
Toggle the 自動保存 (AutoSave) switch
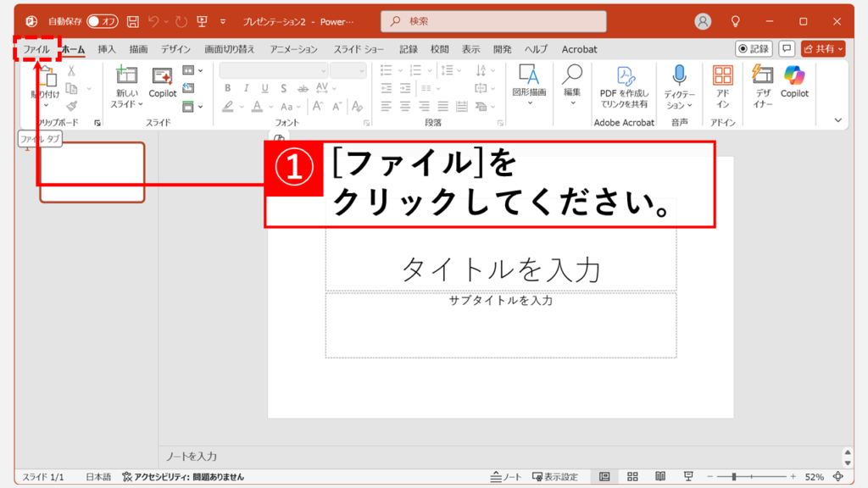coord(103,21)
